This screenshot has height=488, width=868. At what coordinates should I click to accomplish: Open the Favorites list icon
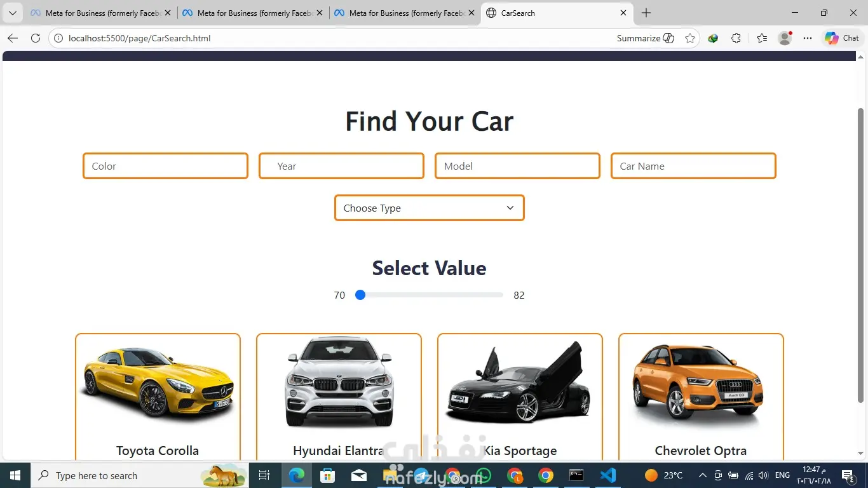(x=762, y=38)
